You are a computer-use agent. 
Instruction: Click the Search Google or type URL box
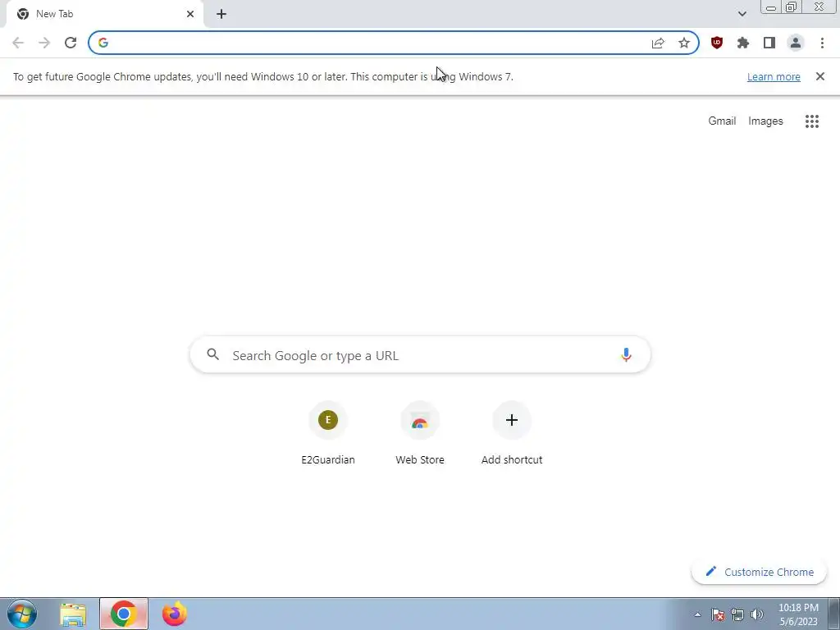click(x=421, y=354)
